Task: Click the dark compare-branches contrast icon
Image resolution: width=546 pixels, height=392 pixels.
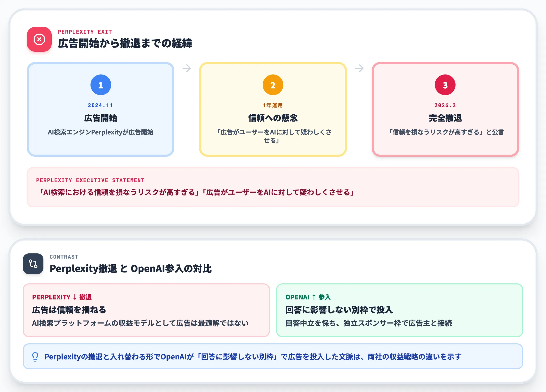Action: (33, 264)
